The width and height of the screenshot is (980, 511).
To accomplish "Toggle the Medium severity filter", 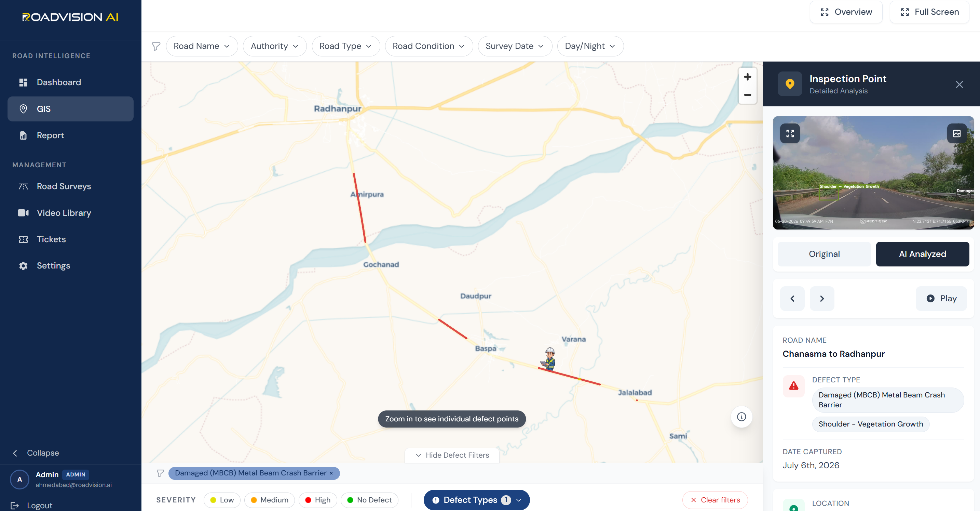I will pyautogui.click(x=269, y=500).
